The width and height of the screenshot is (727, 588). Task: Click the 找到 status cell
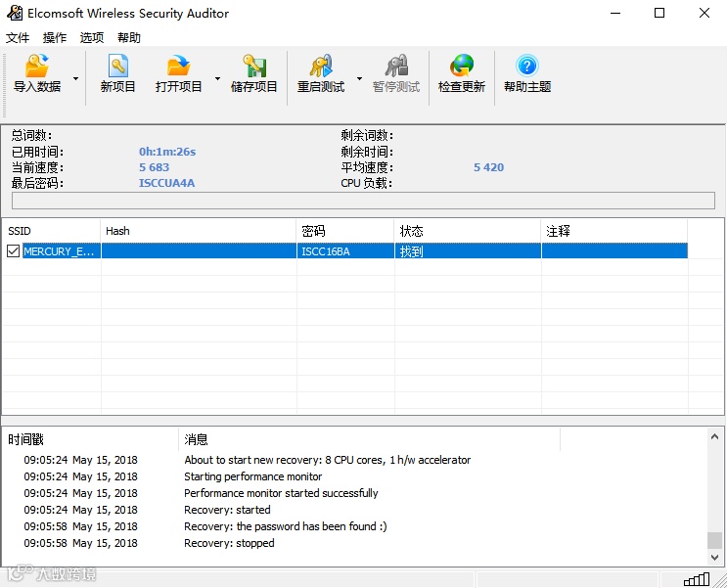tap(468, 251)
